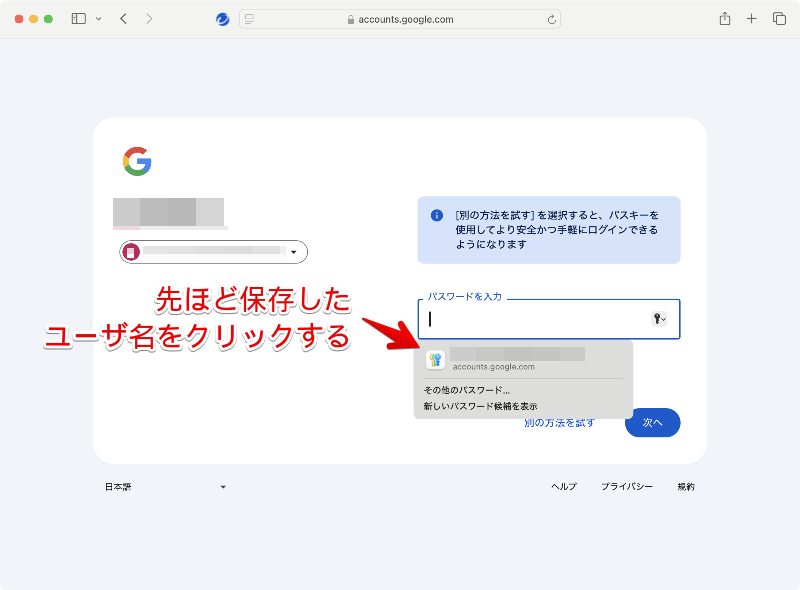Screen dimensions: 800x590
Task: Select the saved accounts.google.com username suggestion
Action: tap(523, 360)
